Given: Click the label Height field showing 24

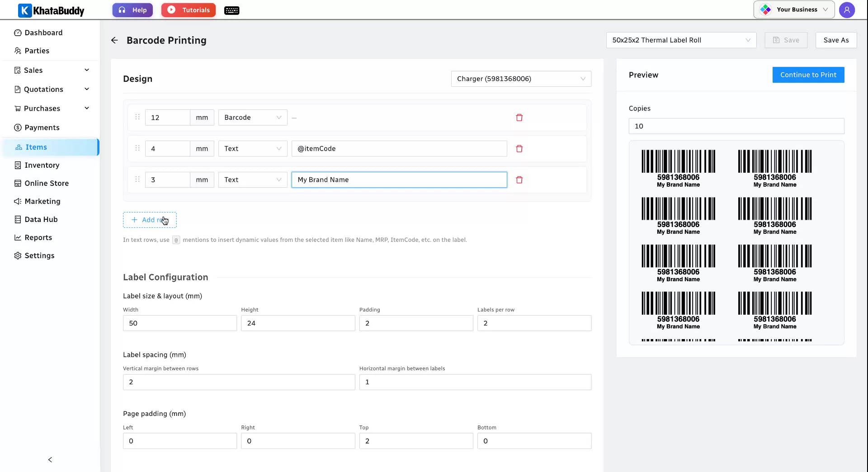Looking at the screenshot, I should (x=298, y=323).
